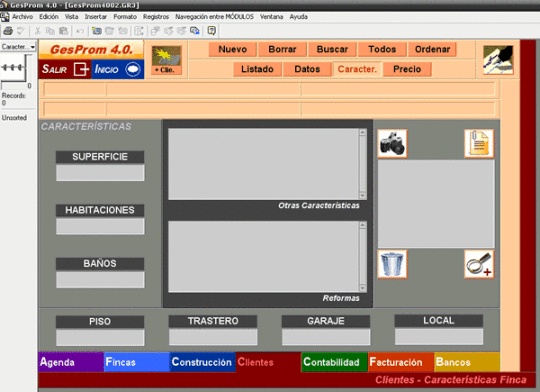Click the Cut scissors icon
The image size is (540, 392).
tap(38, 31)
